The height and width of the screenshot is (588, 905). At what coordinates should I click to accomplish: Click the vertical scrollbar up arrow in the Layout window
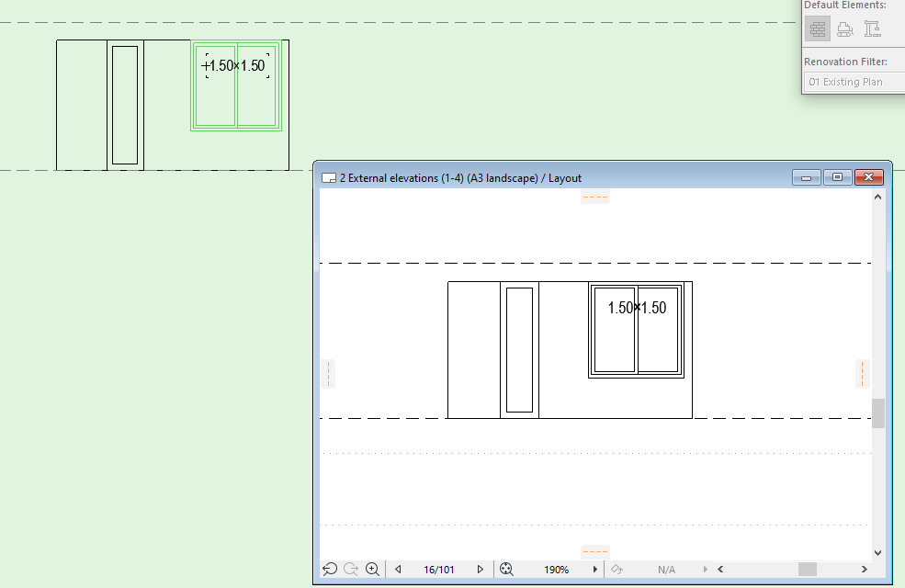(x=877, y=197)
